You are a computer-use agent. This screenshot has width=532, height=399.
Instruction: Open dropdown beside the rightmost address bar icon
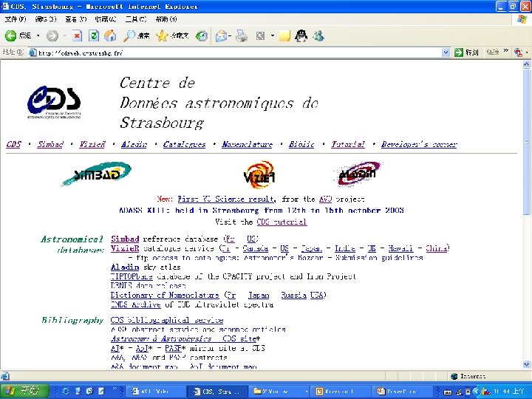[527, 52]
